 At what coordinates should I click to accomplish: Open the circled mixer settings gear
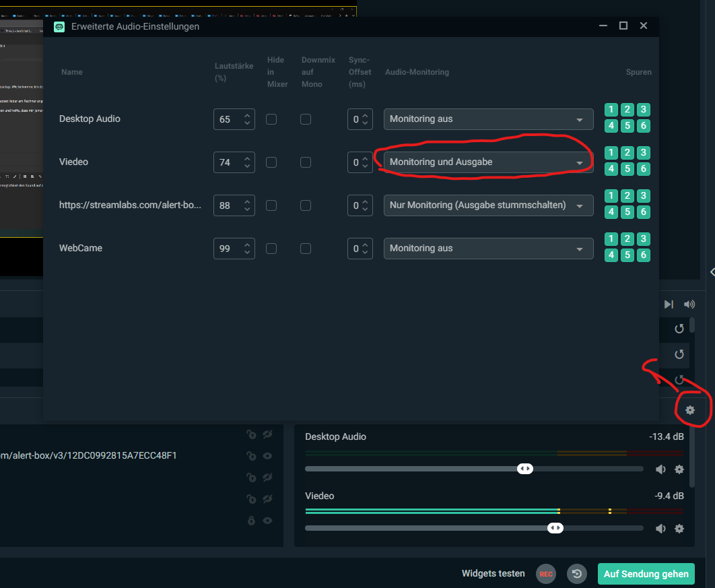tap(689, 410)
